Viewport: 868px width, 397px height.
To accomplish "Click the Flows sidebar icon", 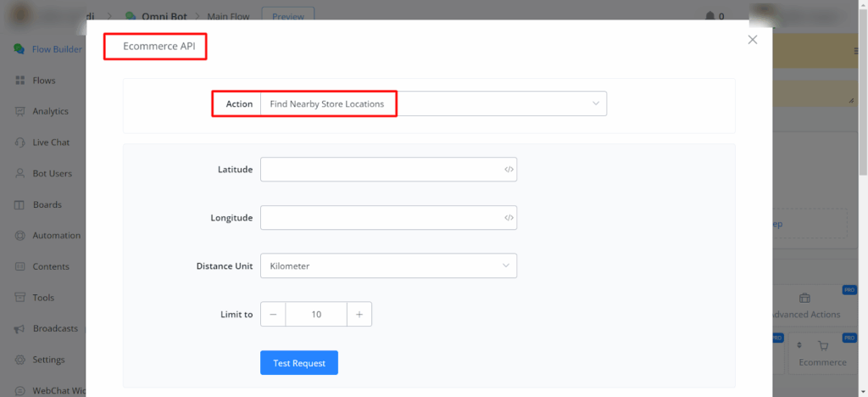I will (19, 81).
